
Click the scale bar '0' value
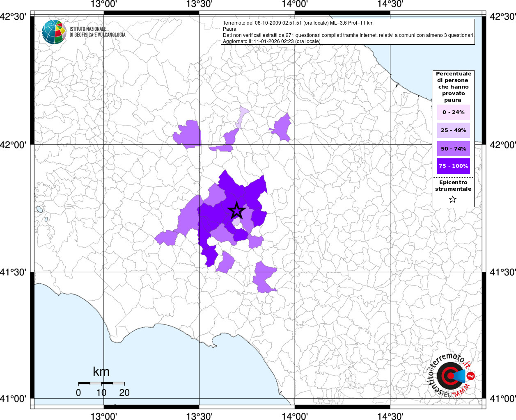click(x=78, y=393)
